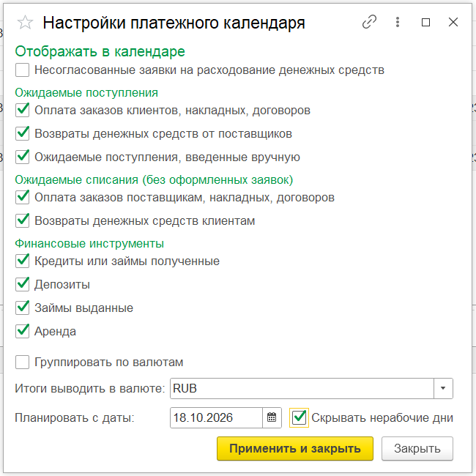The height and width of the screenshot is (476, 476).
Task: Click the Отображать в календаре heading
Action: [100, 51]
